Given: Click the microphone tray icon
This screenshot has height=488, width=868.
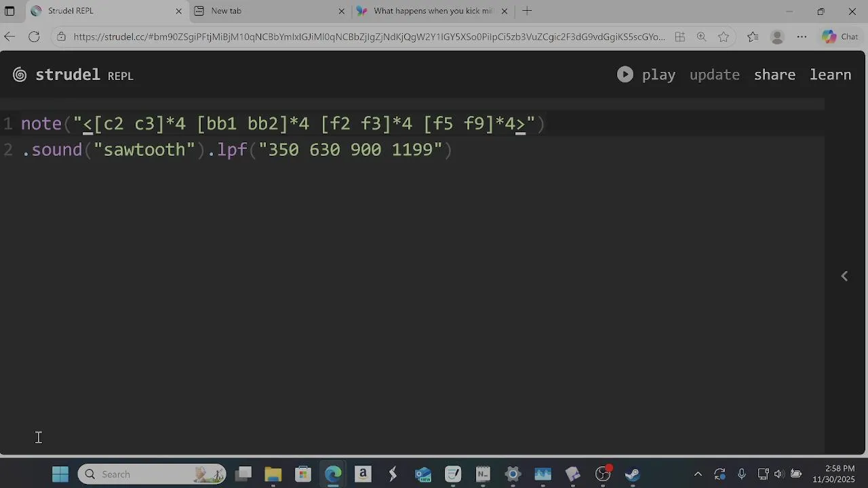Looking at the screenshot, I should pos(741,474).
